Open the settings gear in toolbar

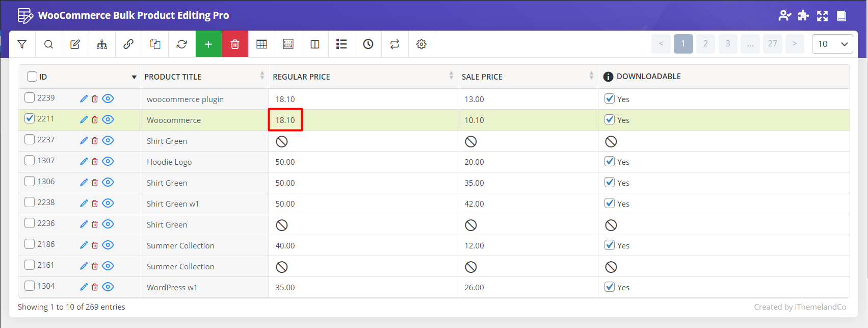click(x=421, y=44)
